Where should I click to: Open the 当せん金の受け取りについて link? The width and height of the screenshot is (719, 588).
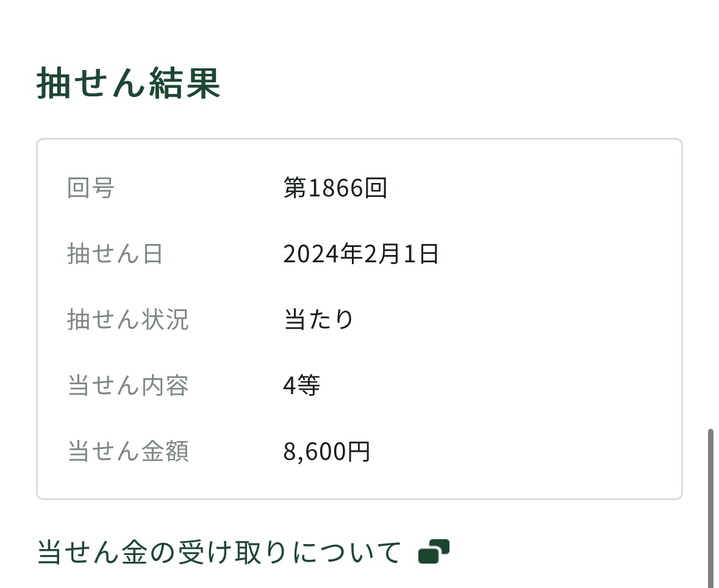tap(219, 552)
